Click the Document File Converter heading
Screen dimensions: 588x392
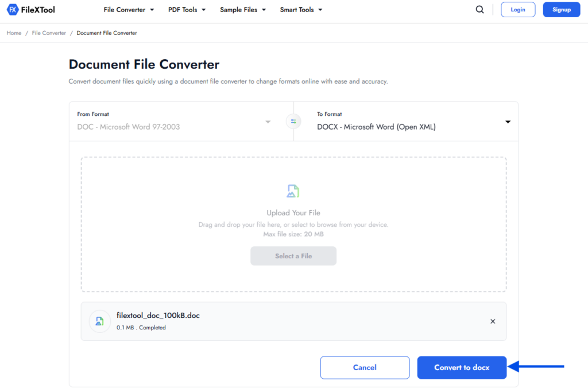(x=144, y=64)
